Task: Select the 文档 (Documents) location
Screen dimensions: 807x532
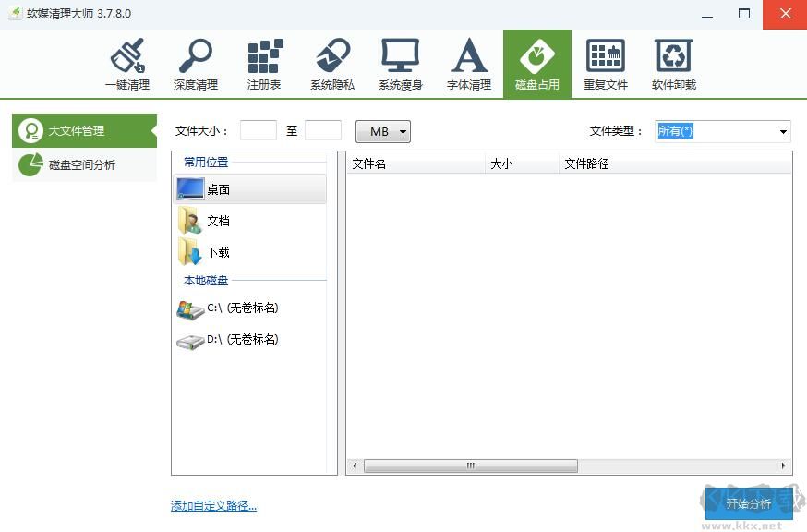Action: [219, 221]
